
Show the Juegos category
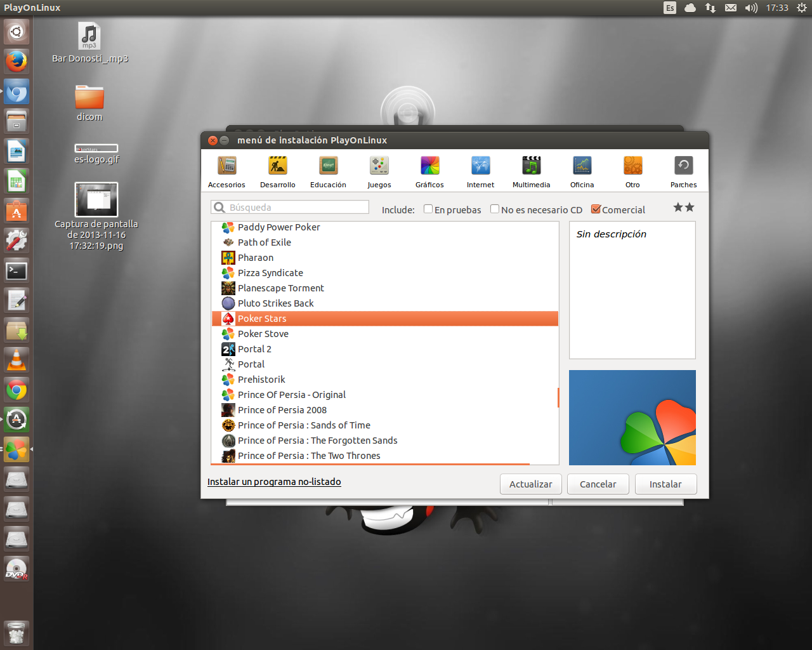[x=379, y=172]
